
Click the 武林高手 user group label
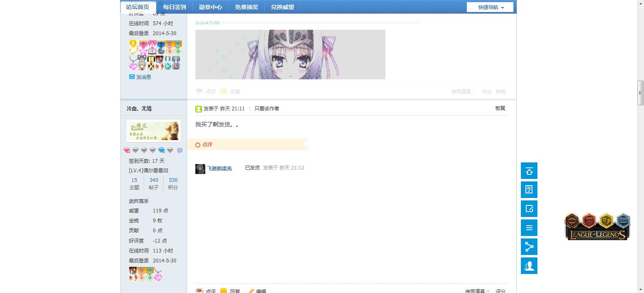pyautogui.click(x=139, y=201)
